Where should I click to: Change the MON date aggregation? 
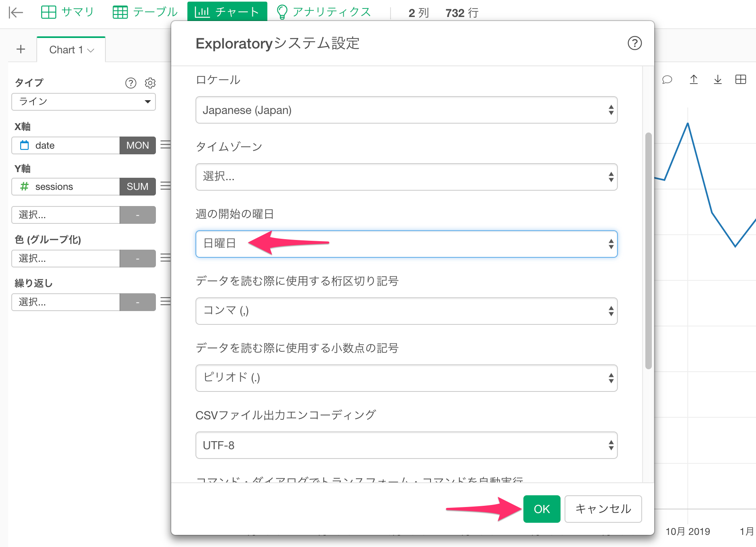pos(138,145)
